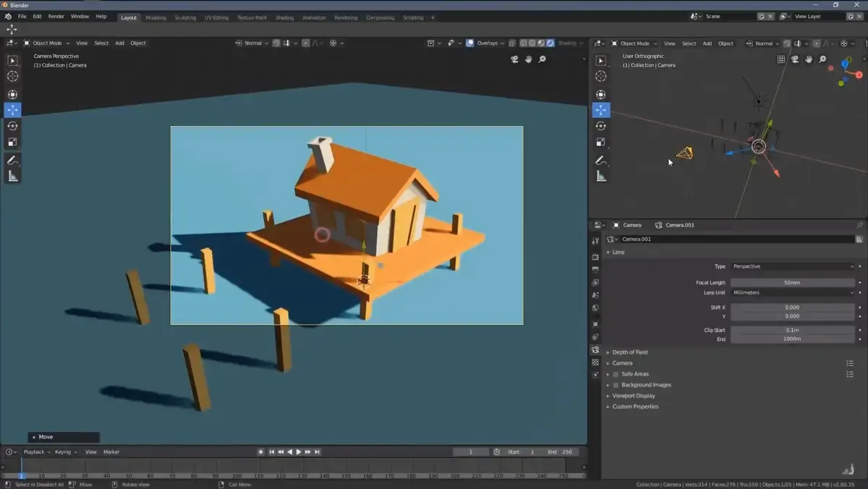Toggle the orthographic grid icon in right viewport
The image size is (868, 489).
(781, 59)
